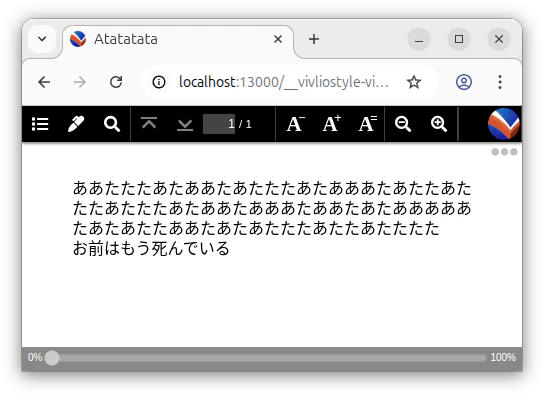View site information icon
The image size is (544, 396).
(x=159, y=82)
